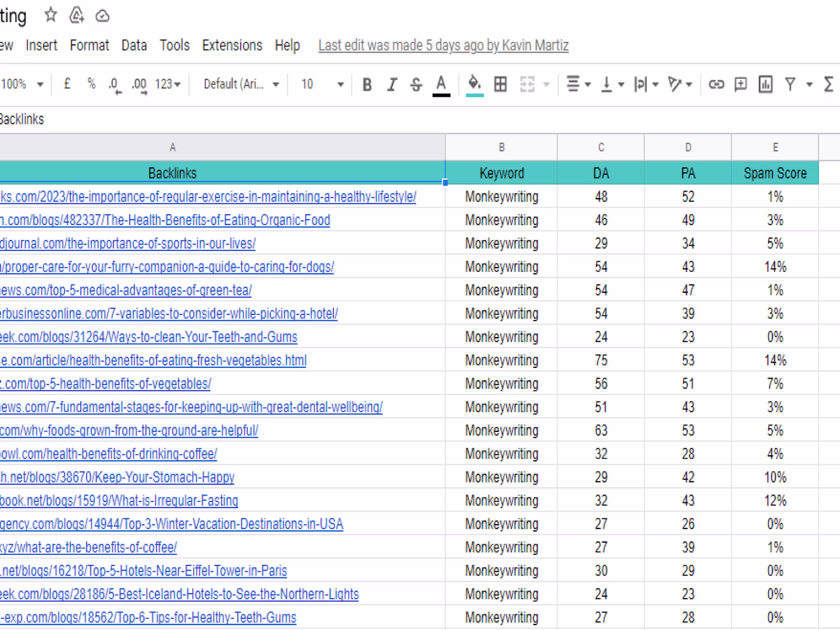The width and height of the screenshot is (840, 630).
Task: Toggle italic formatting
Action: coord(391,85)
